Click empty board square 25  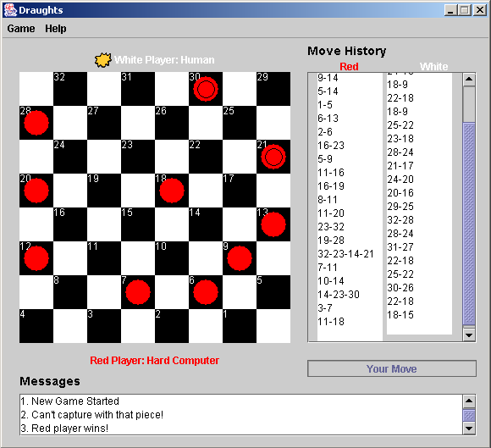240,123
